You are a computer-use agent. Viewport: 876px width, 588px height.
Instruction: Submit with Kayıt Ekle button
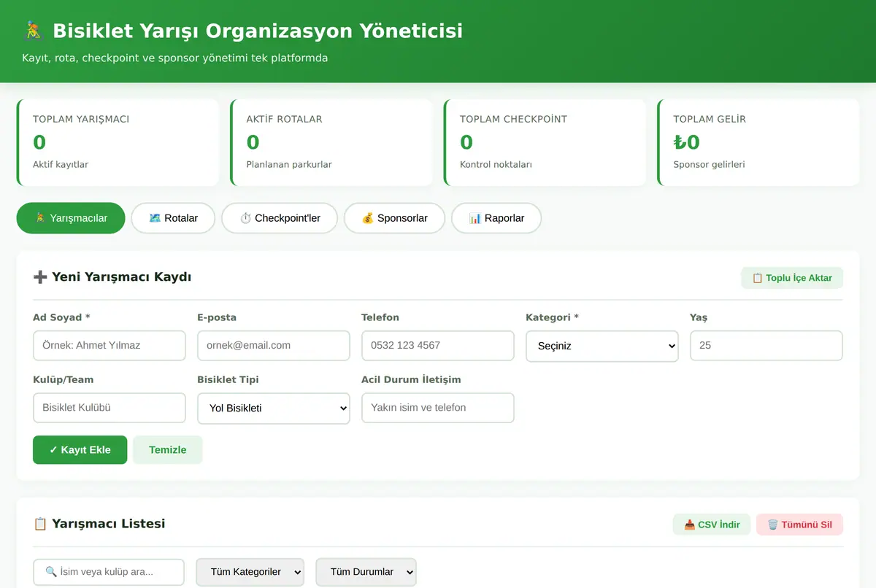pos(80,450)
